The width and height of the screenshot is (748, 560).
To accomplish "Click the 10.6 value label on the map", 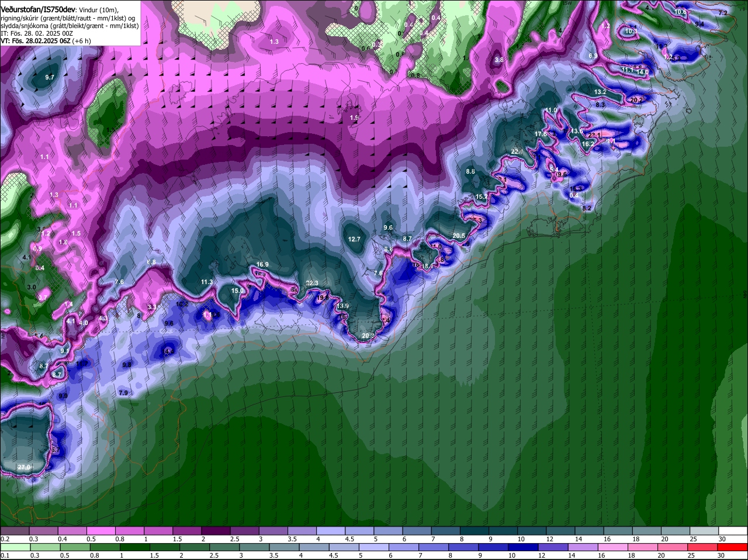I will coord(681,12).
